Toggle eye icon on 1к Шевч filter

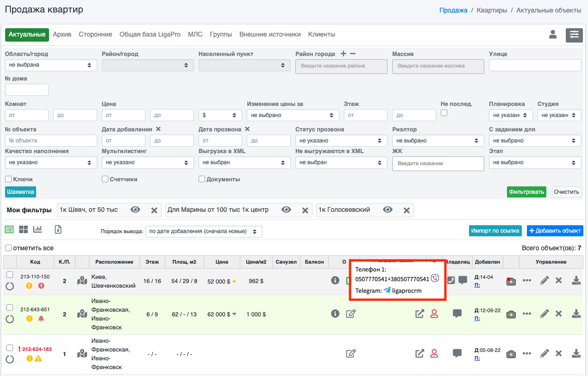click(135, 210)
